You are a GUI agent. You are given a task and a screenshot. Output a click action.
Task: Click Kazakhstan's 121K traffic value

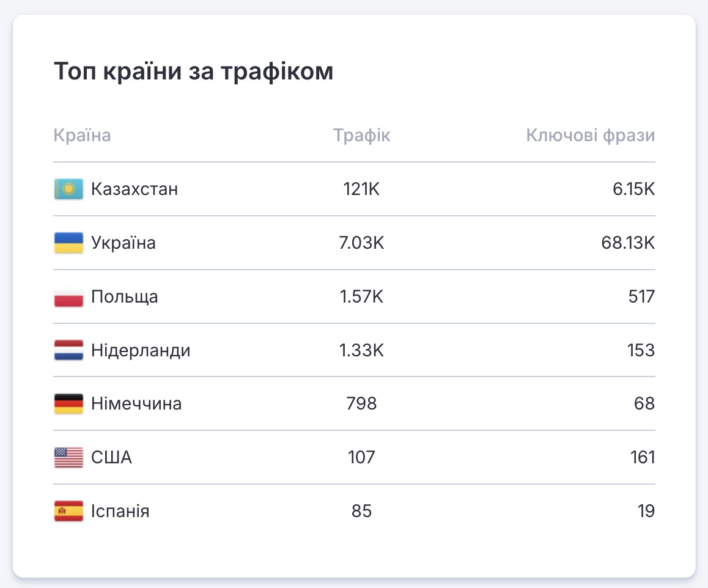tap(361, 189)
